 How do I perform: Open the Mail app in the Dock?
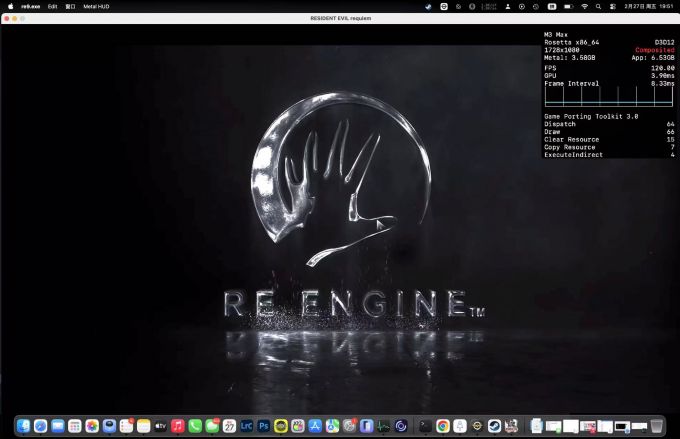tap(58, 426)
